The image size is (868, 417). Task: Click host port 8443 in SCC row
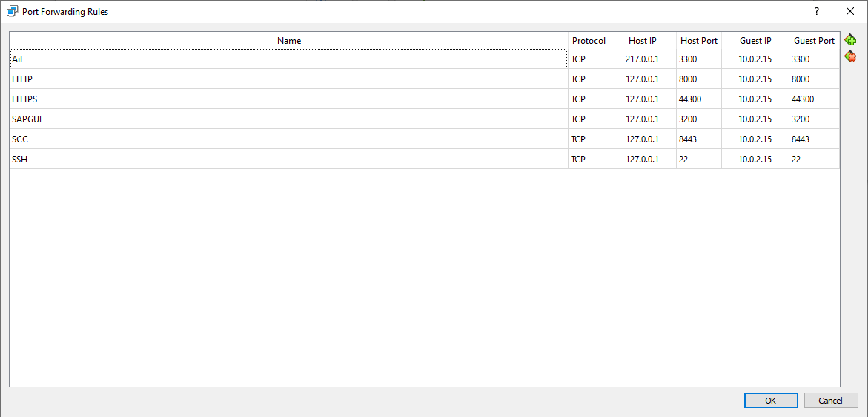[698, 139]
